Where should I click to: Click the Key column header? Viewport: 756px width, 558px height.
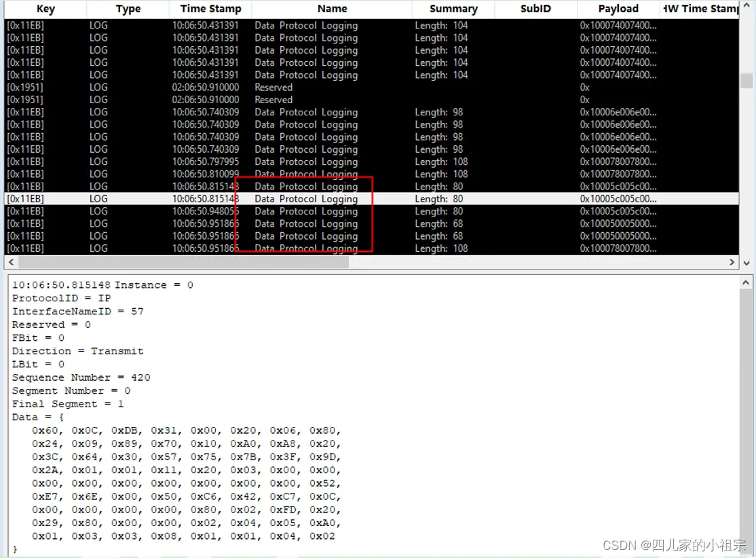pos(45,9)
